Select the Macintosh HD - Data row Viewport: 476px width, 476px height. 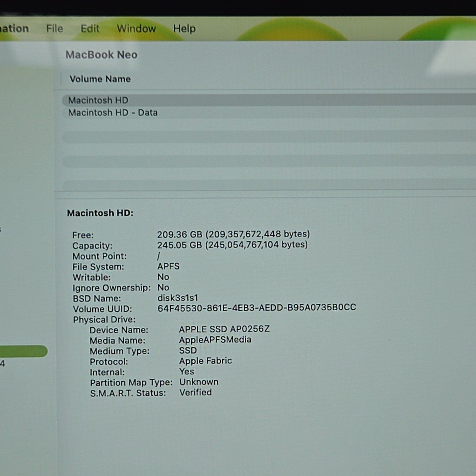coord(269,112)
